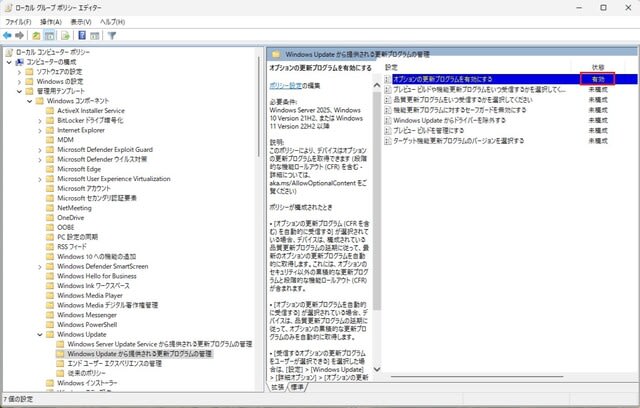Image resolution: width=640 pixels, height=408 pixels.
Task: Click policy icon for 品質更新プログラムをいつ受信するか
Action: click(x=388, y=100)
